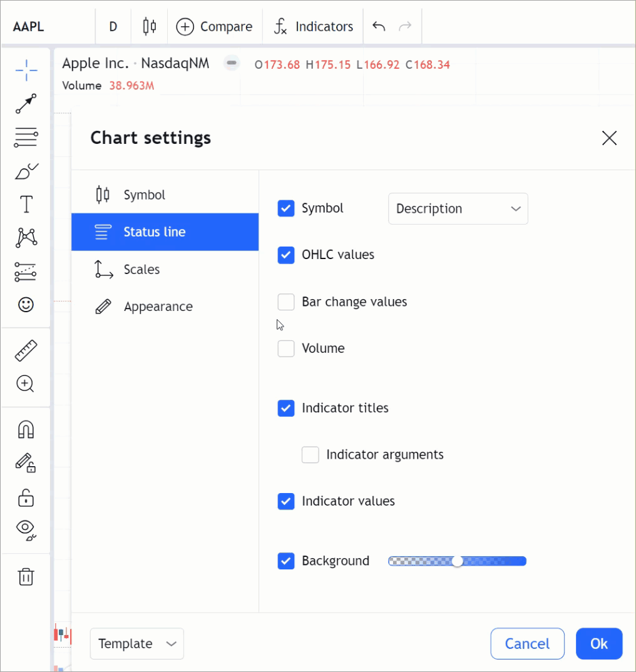Open the XABCD pattern tool

click(25, 238)
